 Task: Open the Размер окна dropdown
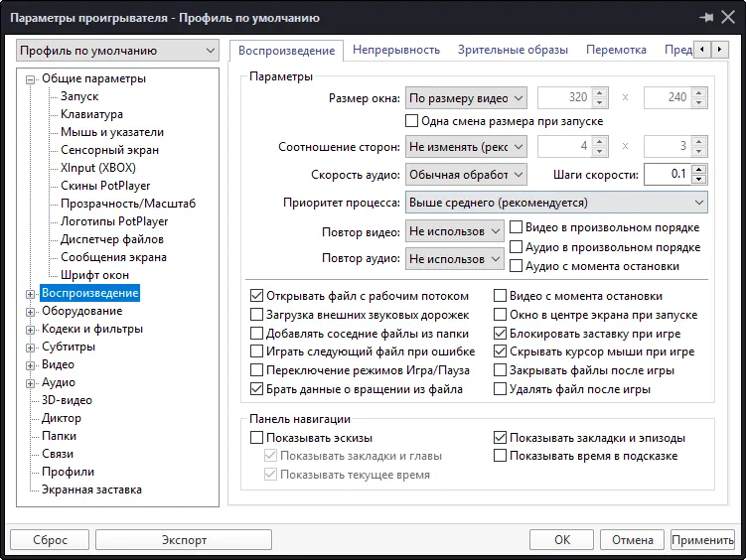tap(466, 98)
